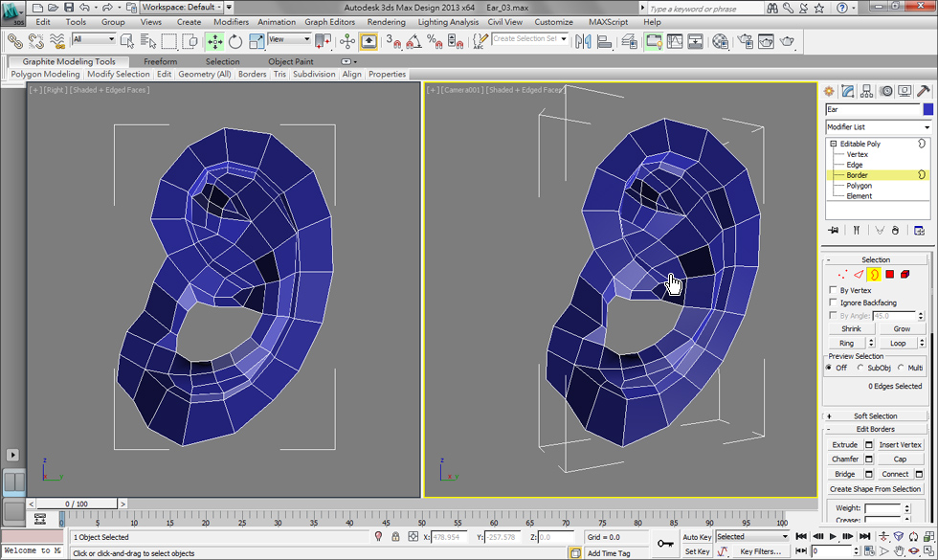Activate the Rotate tool
The image size is (938, 560).
pos(235,41)
